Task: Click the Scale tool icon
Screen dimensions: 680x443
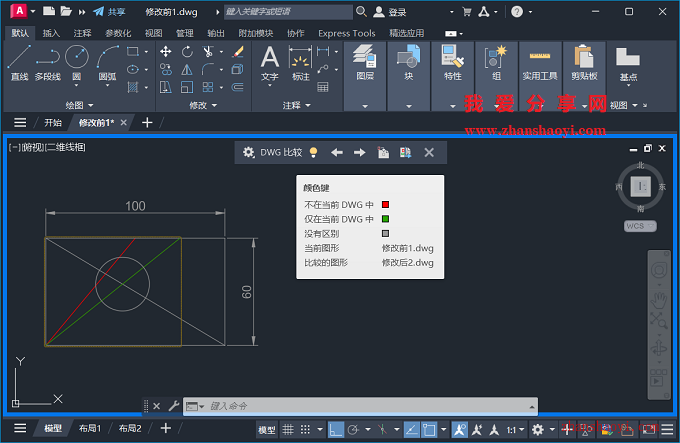Action: tap(187, 87)
